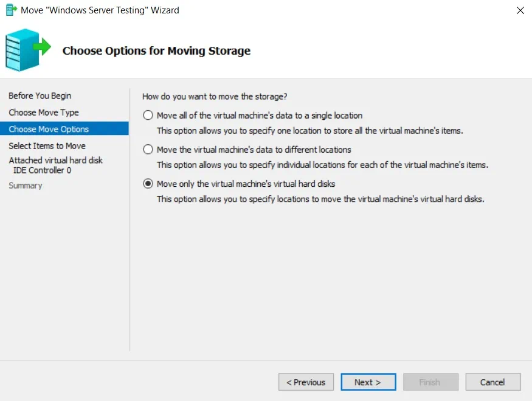
Task: Click the 'Choose Options for Moving Storage' heading
Action: tap(156, 51)
